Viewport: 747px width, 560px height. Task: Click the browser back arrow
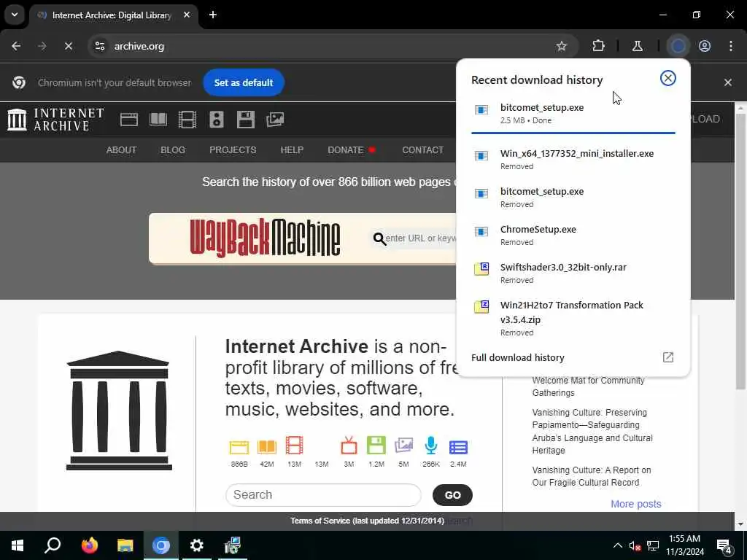[x=16, y=46]
